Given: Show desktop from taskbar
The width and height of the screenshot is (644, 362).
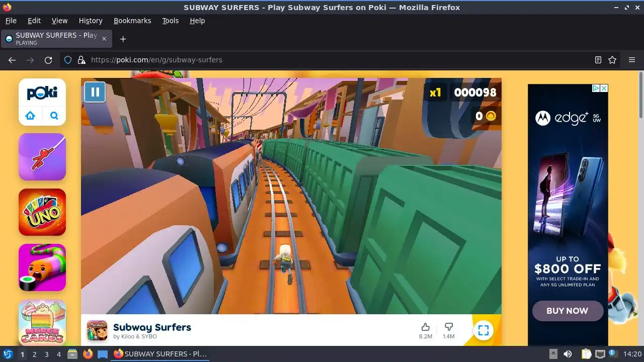Looking at the screenshot, I should 103,354.
